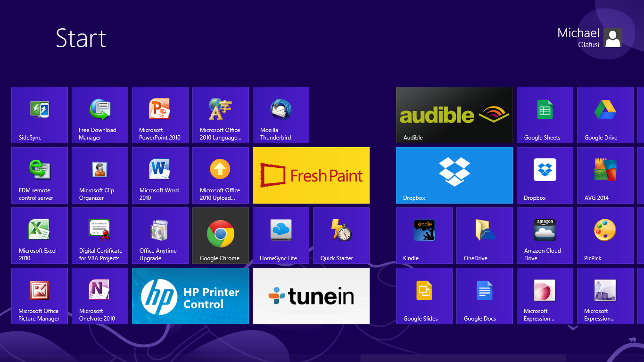This screenshot has width=644, height=362.
Task: Open Google Docs
Action: [x=485, y=296]
